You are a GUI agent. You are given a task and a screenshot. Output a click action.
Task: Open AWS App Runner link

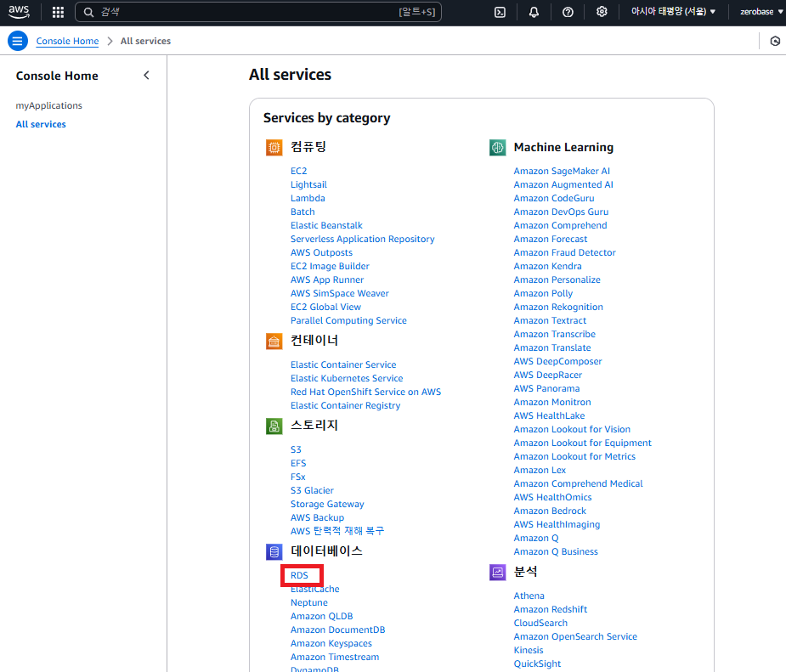point(327,280)
